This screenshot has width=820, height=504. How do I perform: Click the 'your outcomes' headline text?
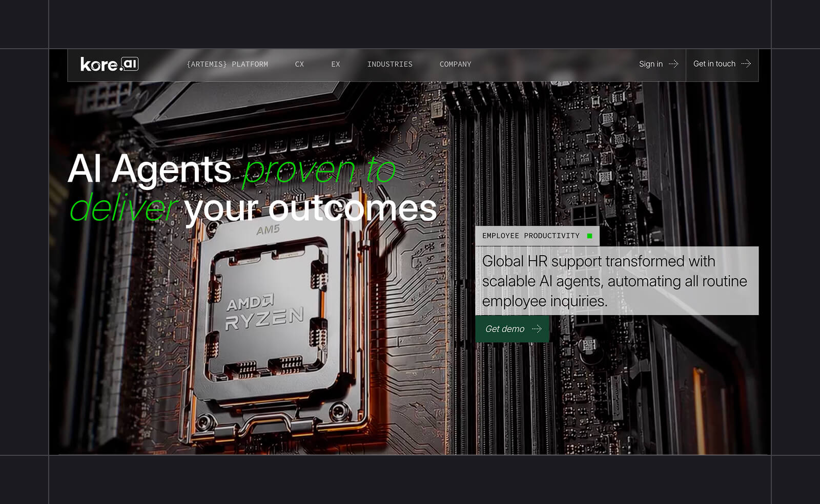tap(311, 209)
